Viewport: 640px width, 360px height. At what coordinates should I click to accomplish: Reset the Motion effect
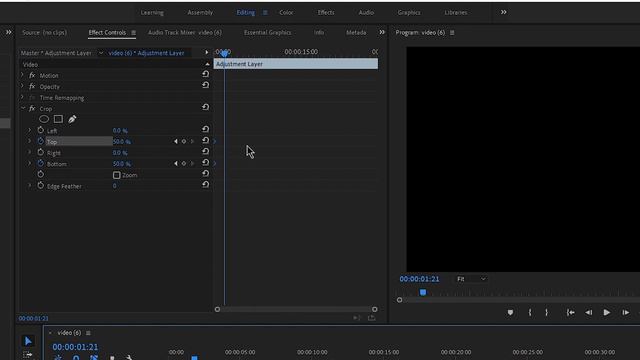[x=205, y=74]
